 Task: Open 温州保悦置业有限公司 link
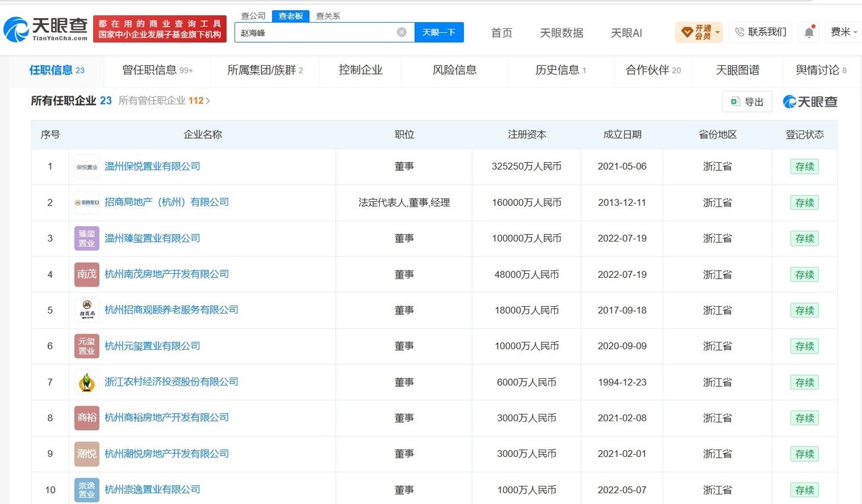pyautogui.click(x=152, y=166)
